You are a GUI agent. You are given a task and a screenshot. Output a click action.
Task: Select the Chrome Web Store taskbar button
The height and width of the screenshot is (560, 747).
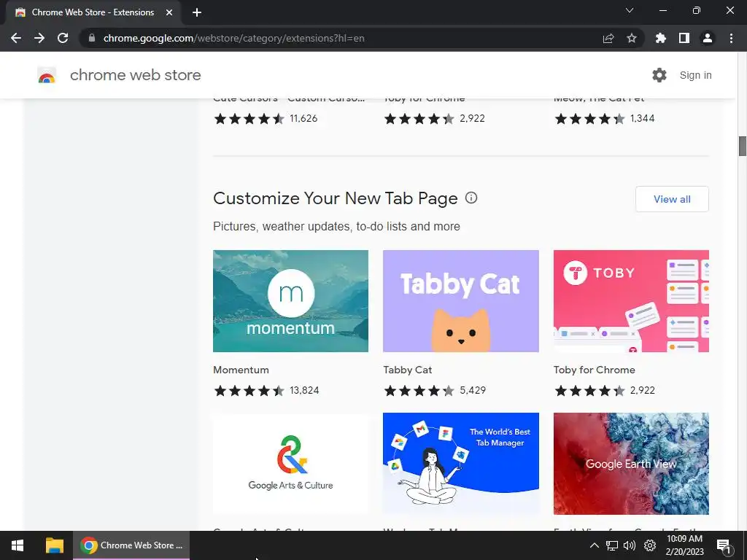coord(131,545)
